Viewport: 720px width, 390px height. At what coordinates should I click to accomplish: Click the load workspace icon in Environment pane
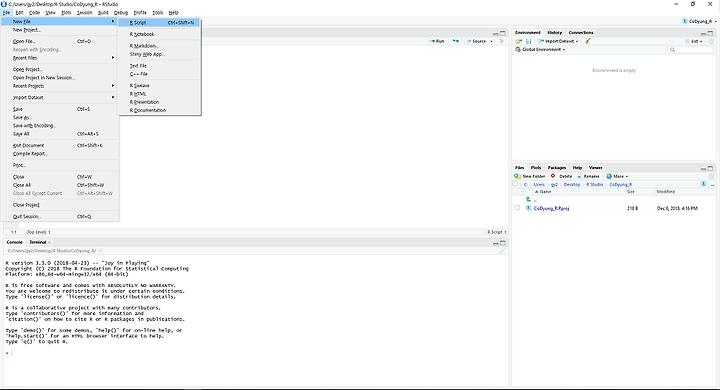click(x=518, y=41)
